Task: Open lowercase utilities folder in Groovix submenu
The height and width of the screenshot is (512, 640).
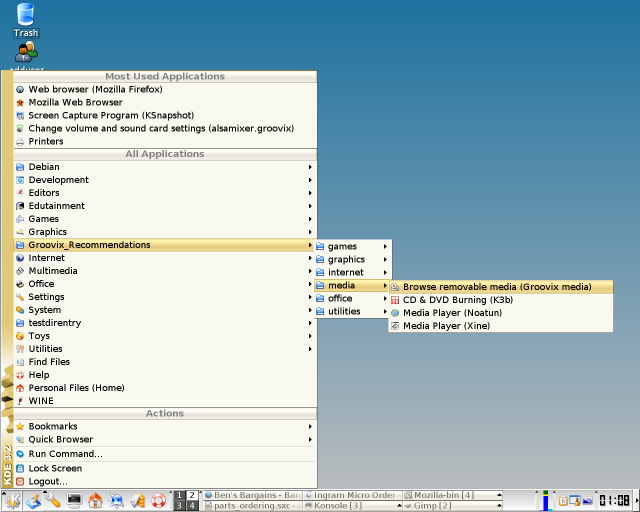Action: (x=352, y=312)
